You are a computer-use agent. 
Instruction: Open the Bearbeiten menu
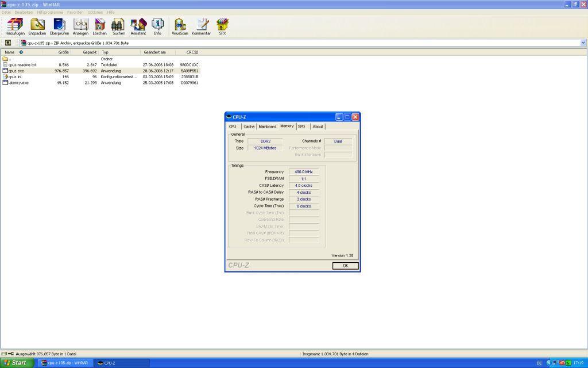[24, 13]
